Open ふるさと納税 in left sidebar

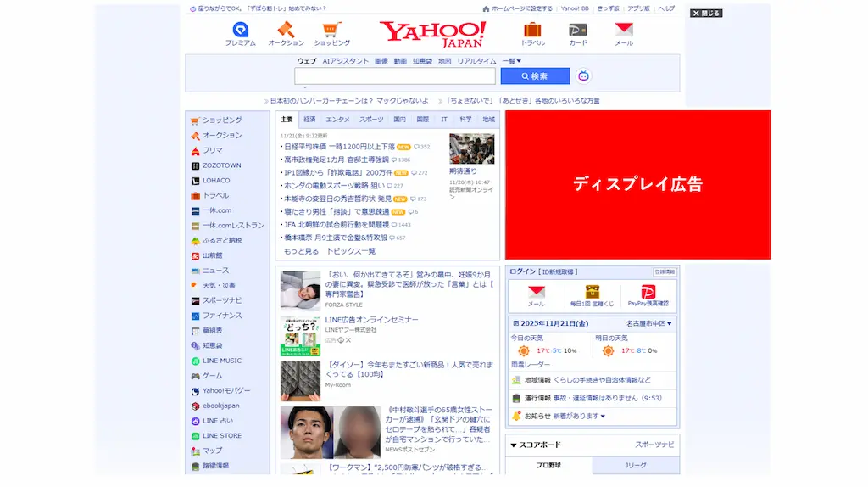[x=221, y=240]
